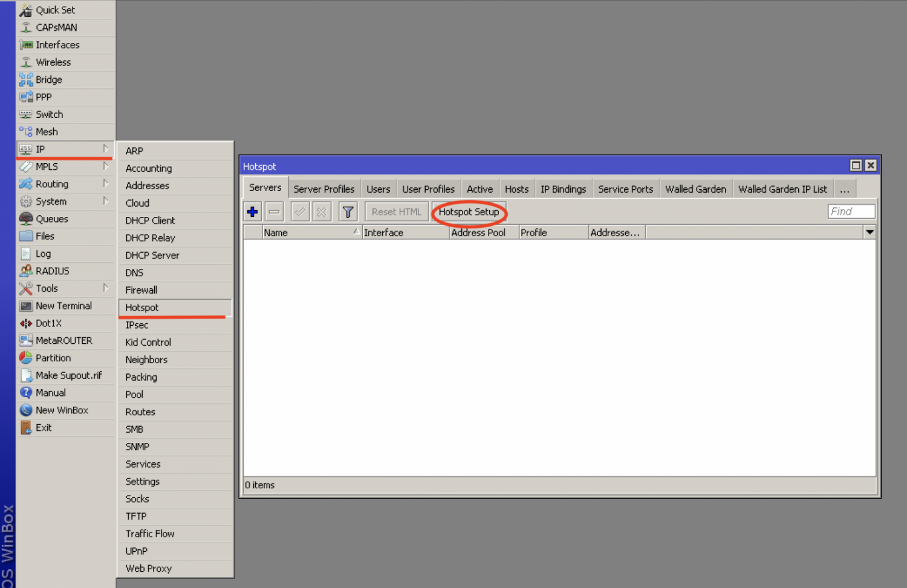
Task: Open the filter using the funnel icon
Action: click(x=348, y=211)
